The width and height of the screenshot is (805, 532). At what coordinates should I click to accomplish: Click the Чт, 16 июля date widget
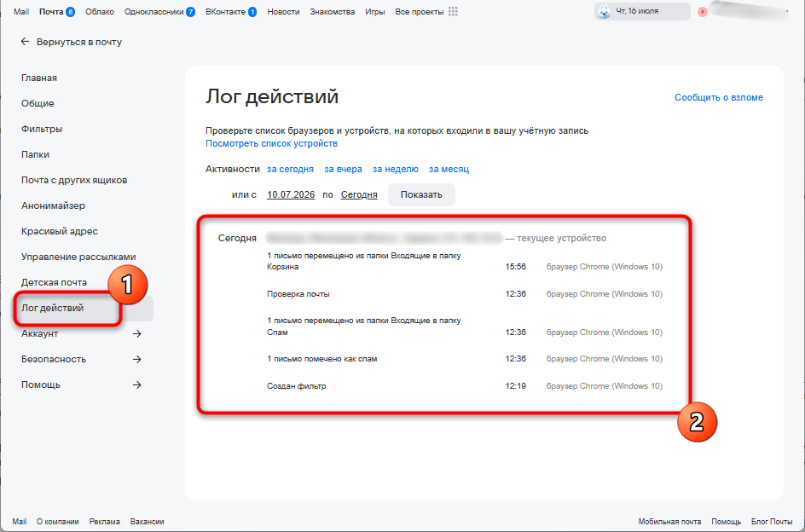tap(642, 11)
